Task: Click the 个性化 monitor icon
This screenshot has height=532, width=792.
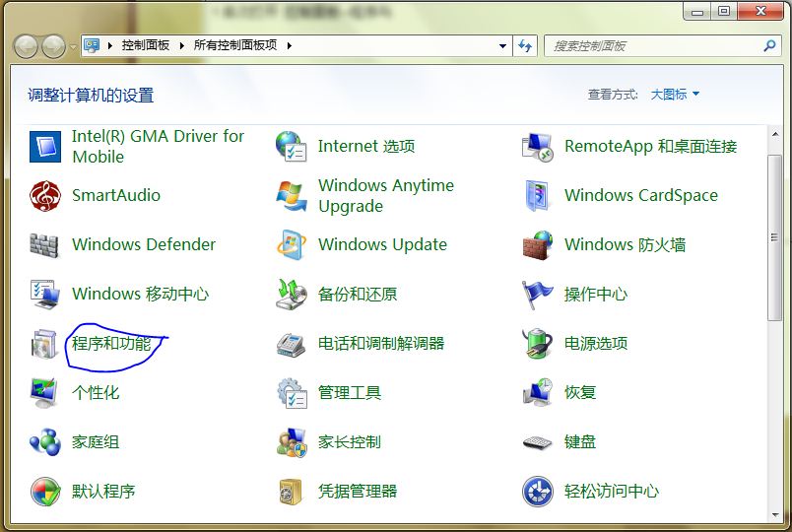Action: pyautogui.click(x=44, y=392)
